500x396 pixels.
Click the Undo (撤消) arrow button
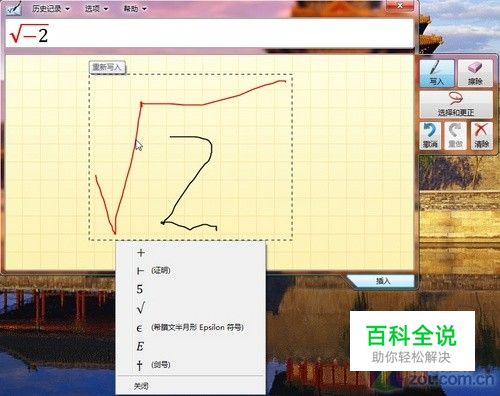[x=430, y=136]
